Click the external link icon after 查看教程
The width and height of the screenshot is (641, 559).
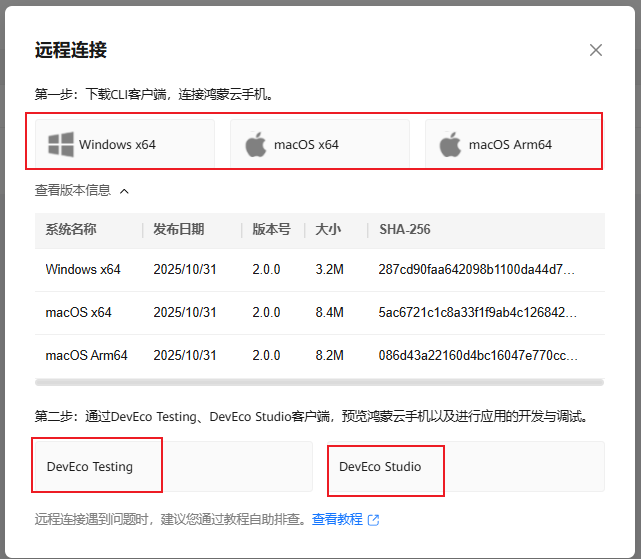pos(373,520)
